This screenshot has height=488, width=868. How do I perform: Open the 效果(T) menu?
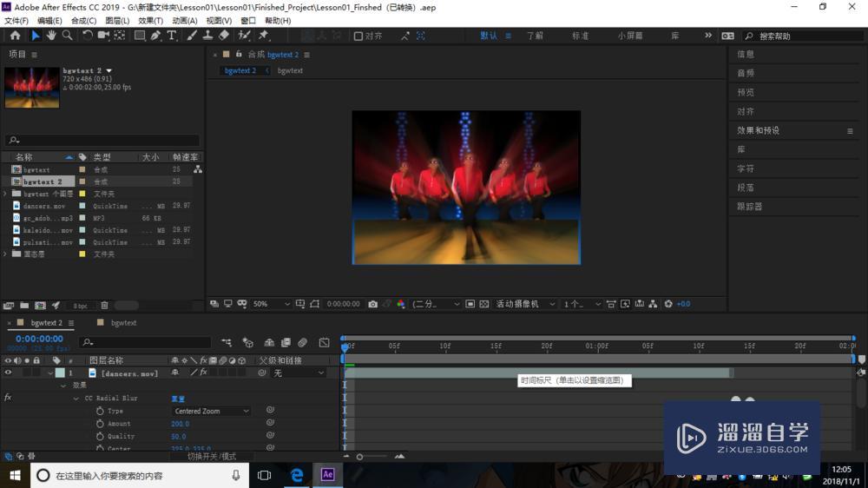(x=150, y=21)
